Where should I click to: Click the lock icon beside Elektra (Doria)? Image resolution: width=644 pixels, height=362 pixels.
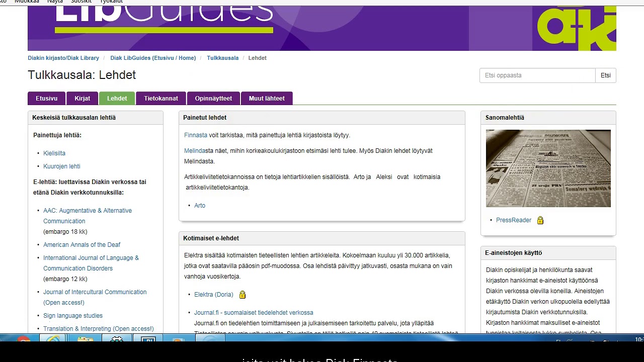pos(243,295)
